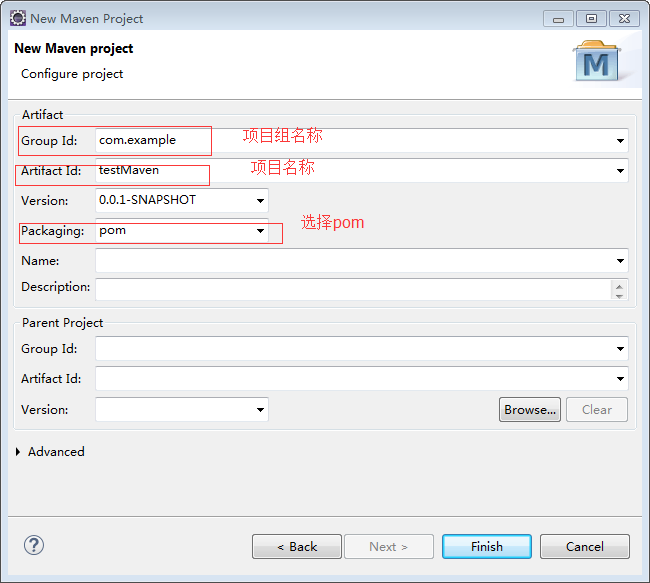Expand the Name field dropdown arrow
Screen dimensions: 650x583
pyautogui.click(x=620, y=260)
